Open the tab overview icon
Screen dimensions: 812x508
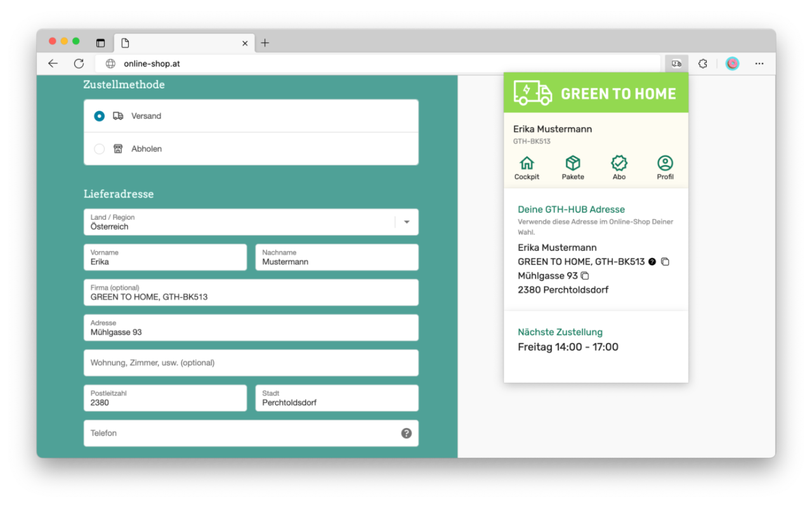[100, 43]
